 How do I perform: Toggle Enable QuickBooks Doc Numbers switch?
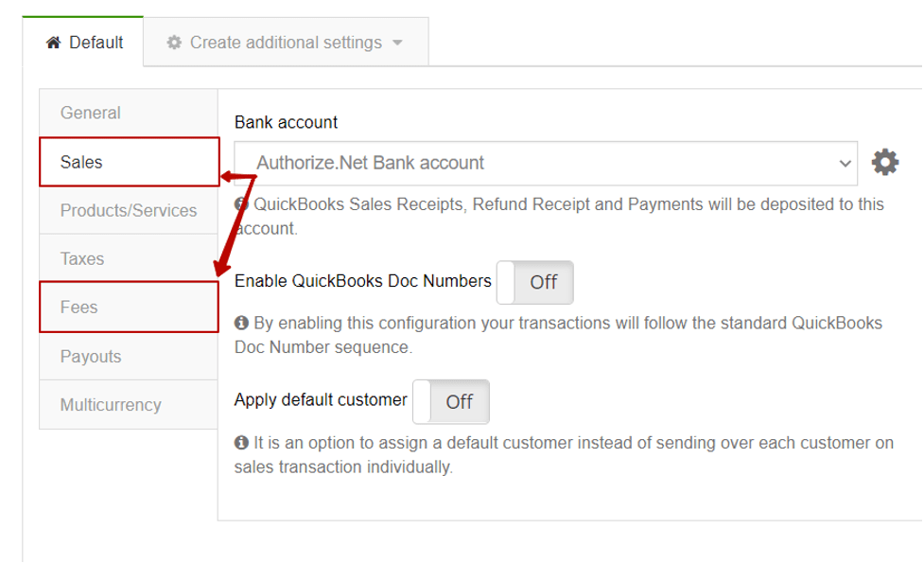(x=534, y=282)
